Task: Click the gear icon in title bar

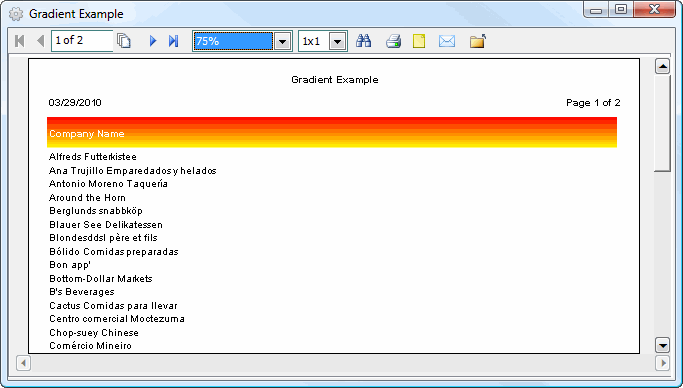Action: pos(16,14)
